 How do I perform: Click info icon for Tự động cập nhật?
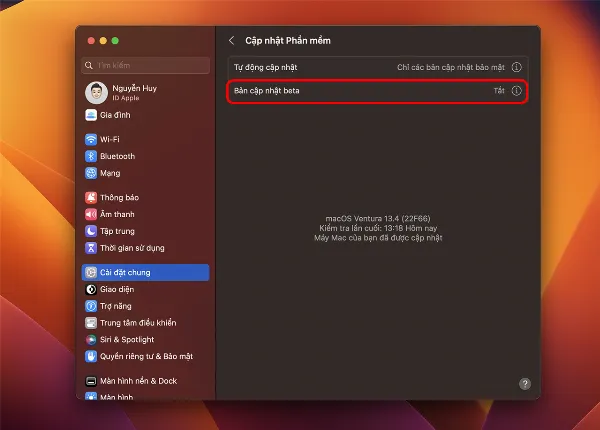(x=517, y=67)
